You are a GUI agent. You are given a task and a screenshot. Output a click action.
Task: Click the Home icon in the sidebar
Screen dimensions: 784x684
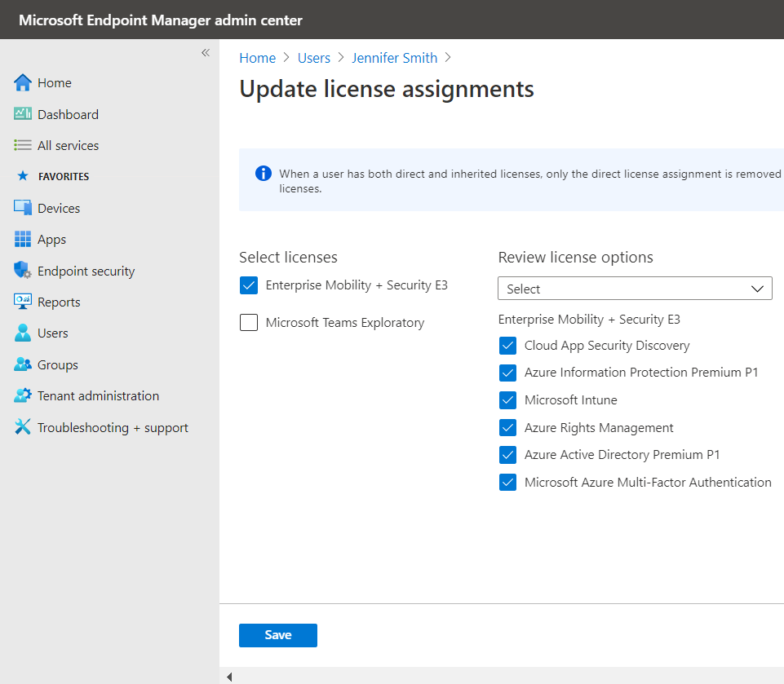coord(21,82)
